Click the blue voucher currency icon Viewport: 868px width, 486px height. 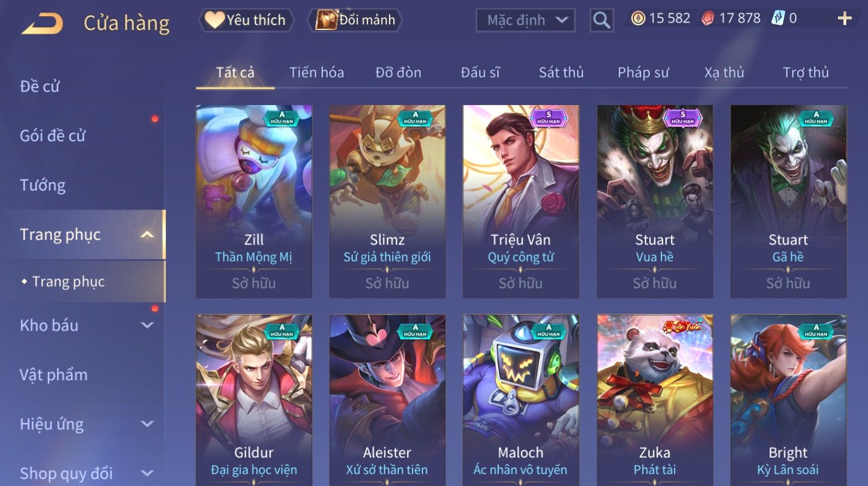click(778, 18)
